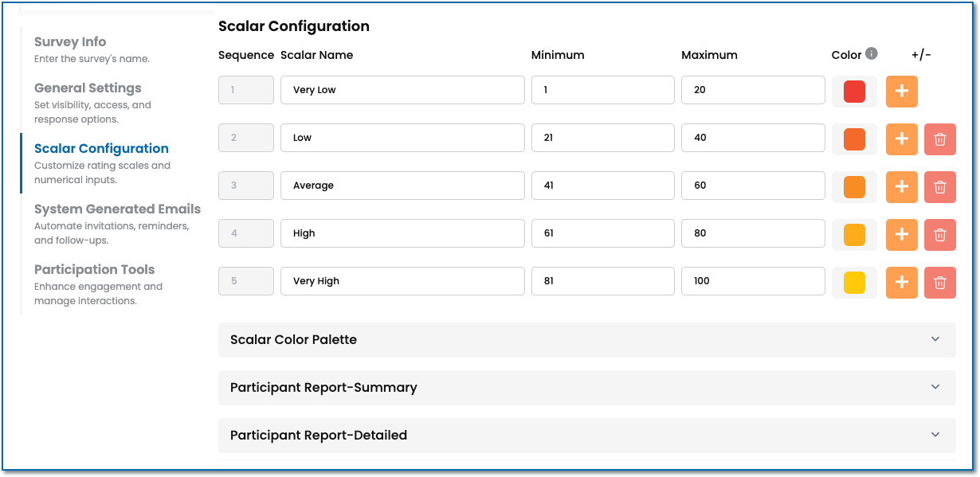Open the Survey Info step
This screenshot has height=477, width=980.
(x=70, y=42)
